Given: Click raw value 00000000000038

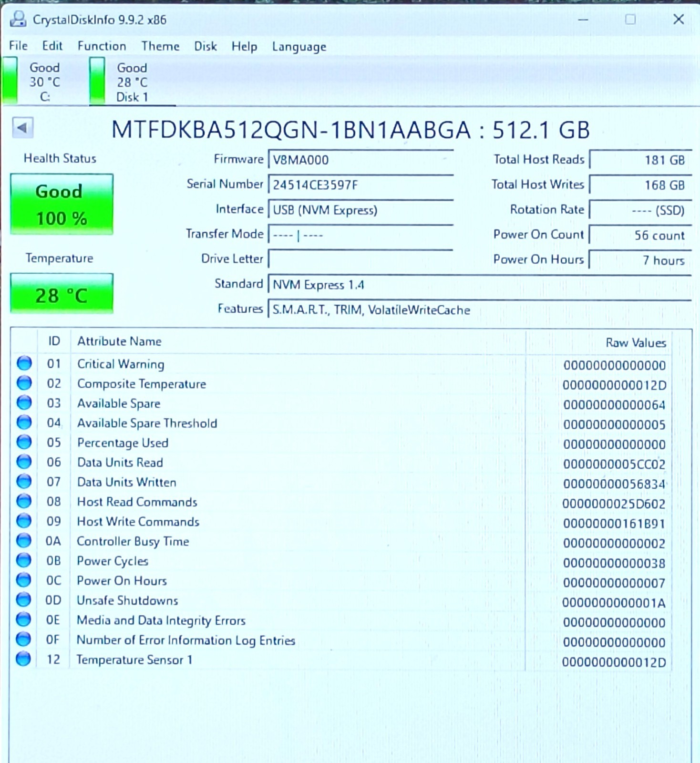Looking at the screenshot, I should (614, 563).
